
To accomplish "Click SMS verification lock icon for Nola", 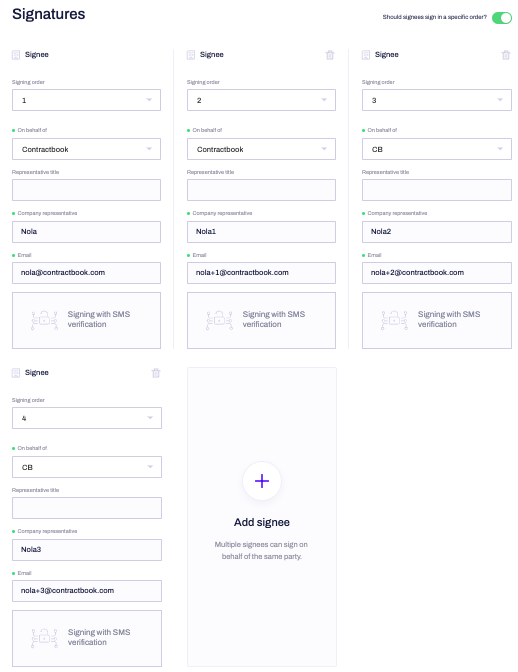I will coord(44,320).
